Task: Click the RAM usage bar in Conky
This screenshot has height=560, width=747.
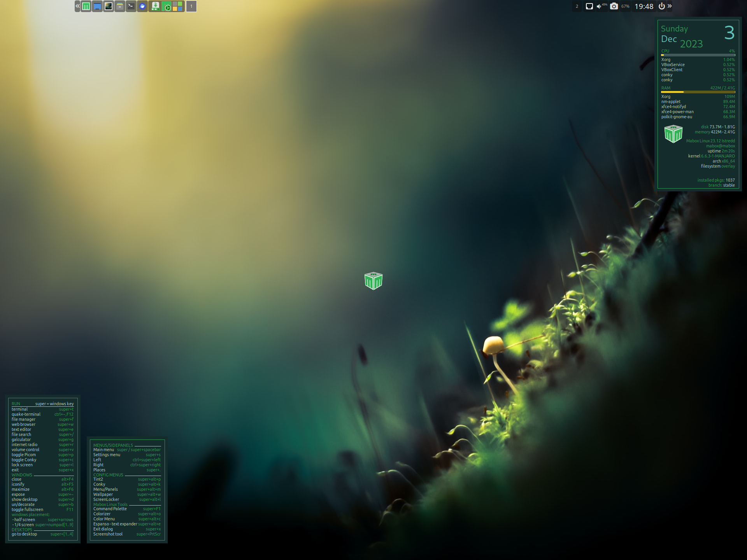Action: pos(698,92)
